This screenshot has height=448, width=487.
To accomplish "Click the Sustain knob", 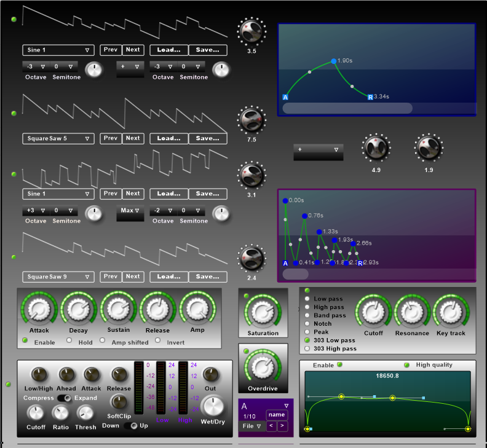I will [x=118, y=310].
